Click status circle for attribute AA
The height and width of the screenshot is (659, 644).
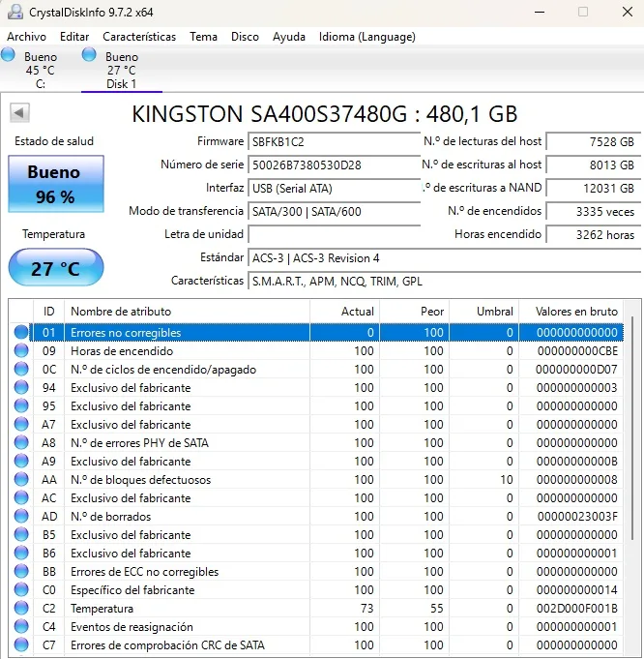(x=21, y=480)
